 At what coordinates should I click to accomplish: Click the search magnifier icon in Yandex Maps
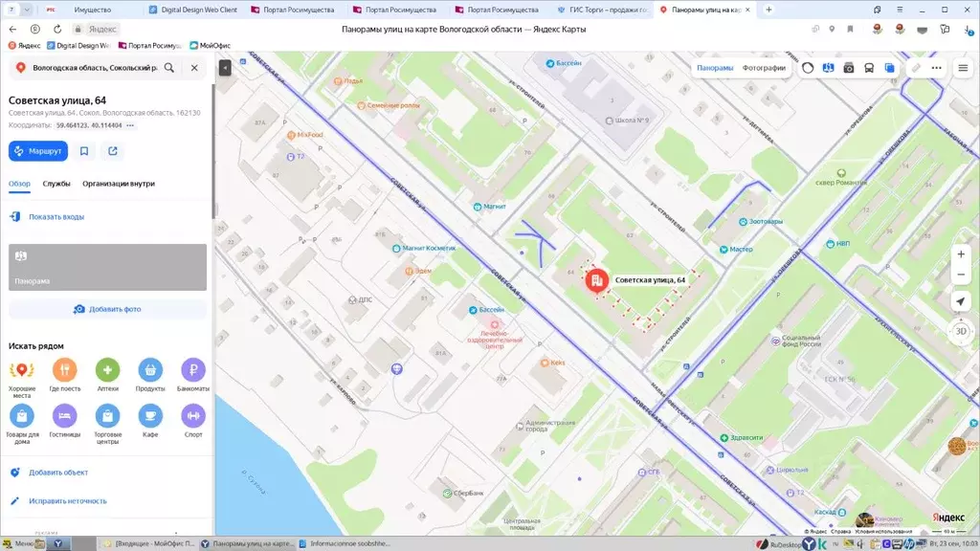coord(169,68)
